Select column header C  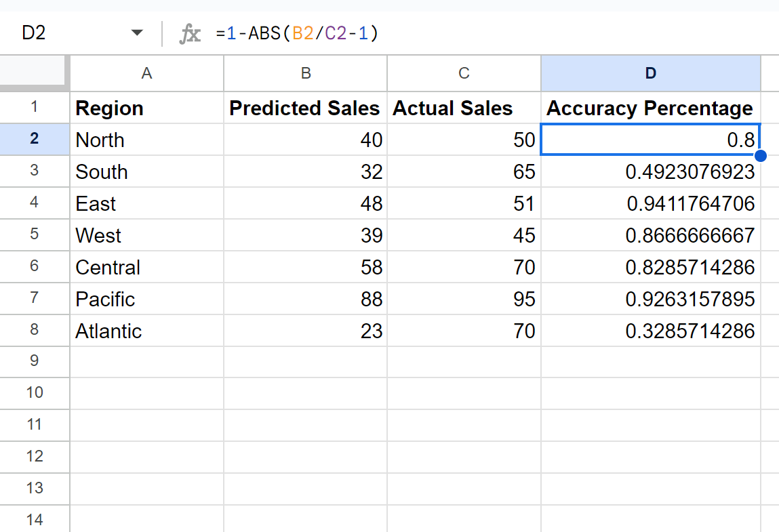point(464,73)
